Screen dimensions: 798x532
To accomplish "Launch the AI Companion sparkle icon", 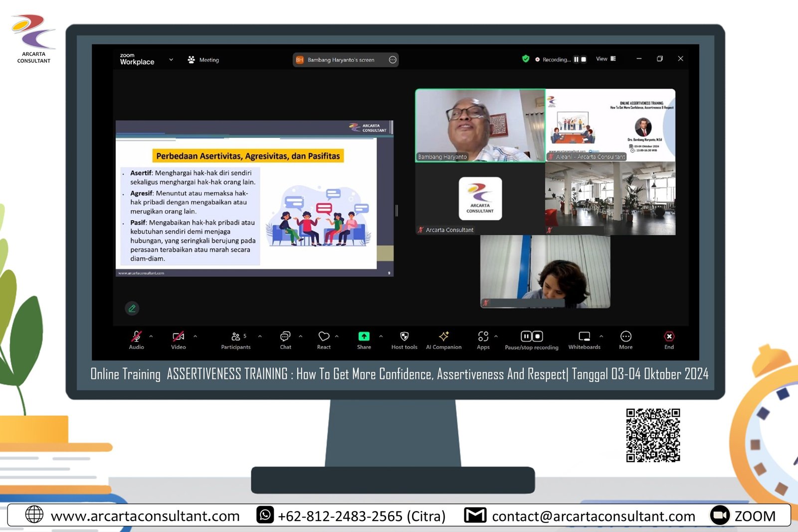I will click(x=443, y=337).
